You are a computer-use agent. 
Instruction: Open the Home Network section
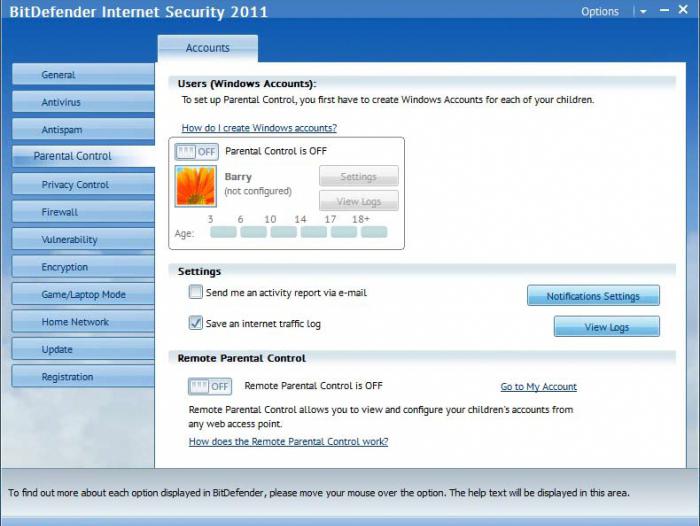coord(83,322)
